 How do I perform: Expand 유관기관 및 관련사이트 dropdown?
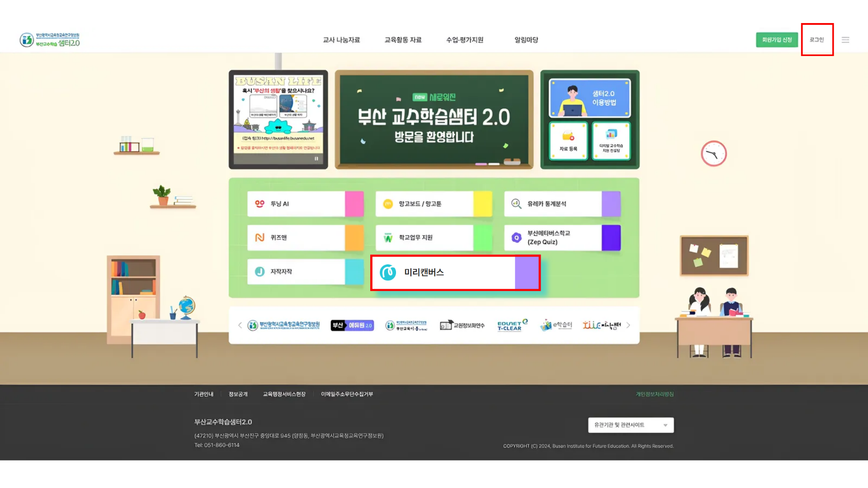(631, 425)
